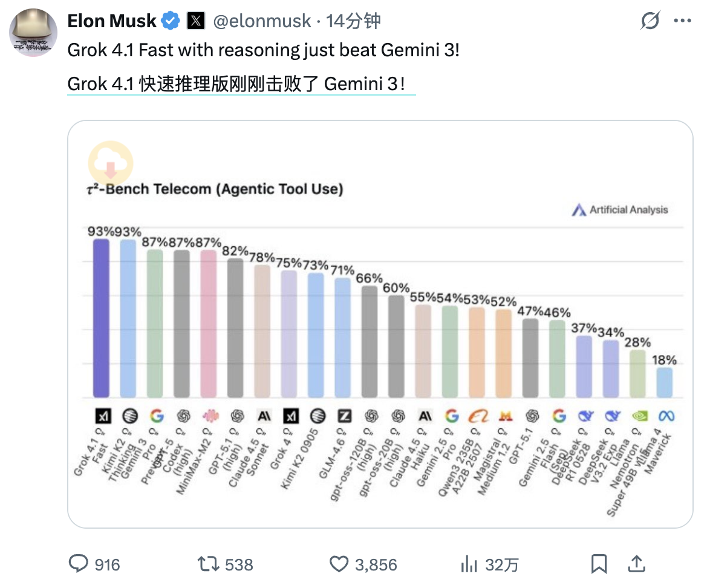Click the reply comment icon
Screen dimensions: 710x588
[79, 564]
